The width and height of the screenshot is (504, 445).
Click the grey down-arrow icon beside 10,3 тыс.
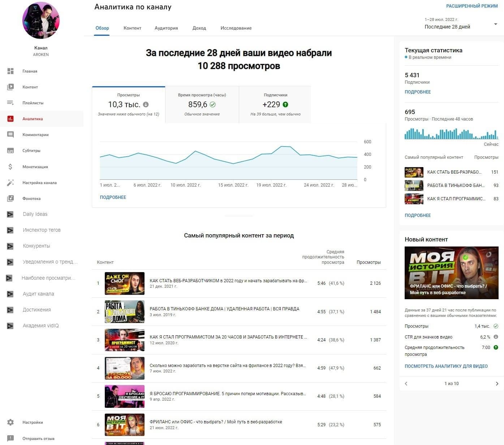coord(146,104)
